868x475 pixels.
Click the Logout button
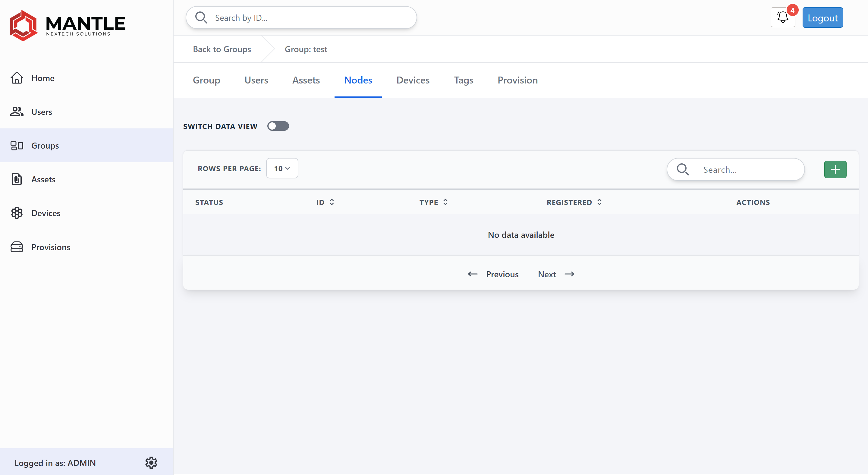[822, 17]
